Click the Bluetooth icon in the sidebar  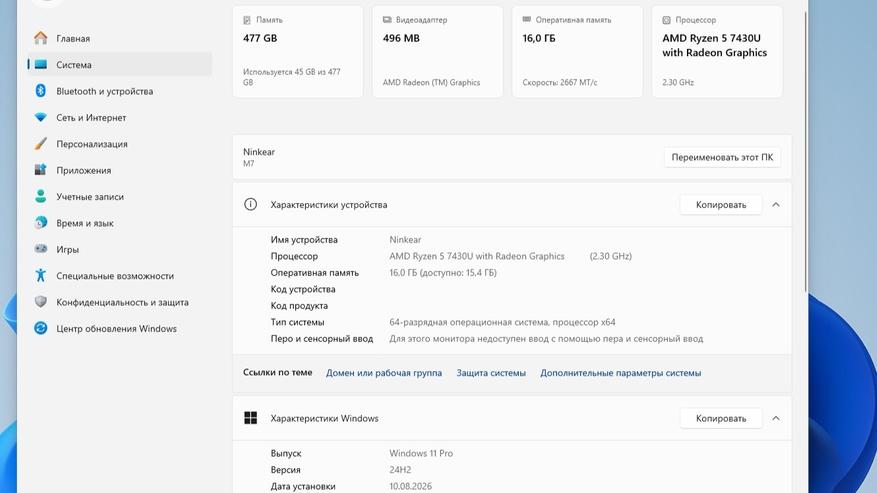tap(40, 91)
